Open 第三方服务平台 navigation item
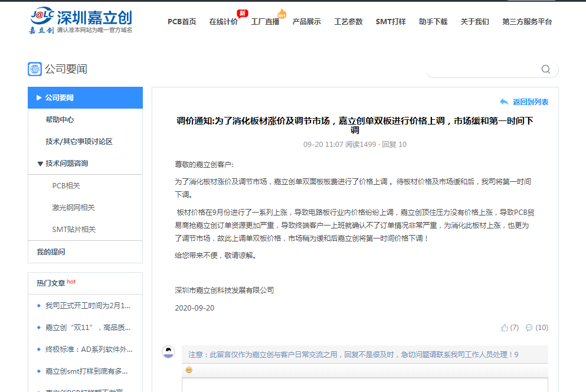 coord(527,22)
